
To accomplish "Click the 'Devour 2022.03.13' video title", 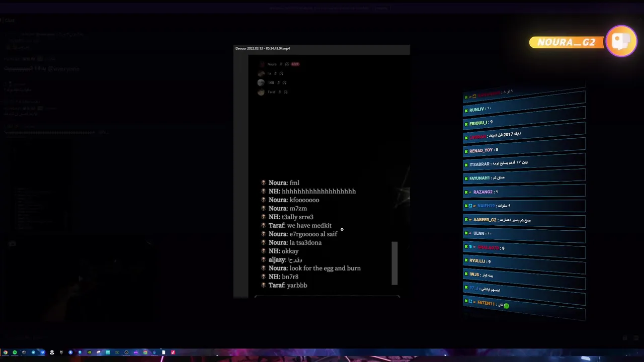I will [263, 48].
